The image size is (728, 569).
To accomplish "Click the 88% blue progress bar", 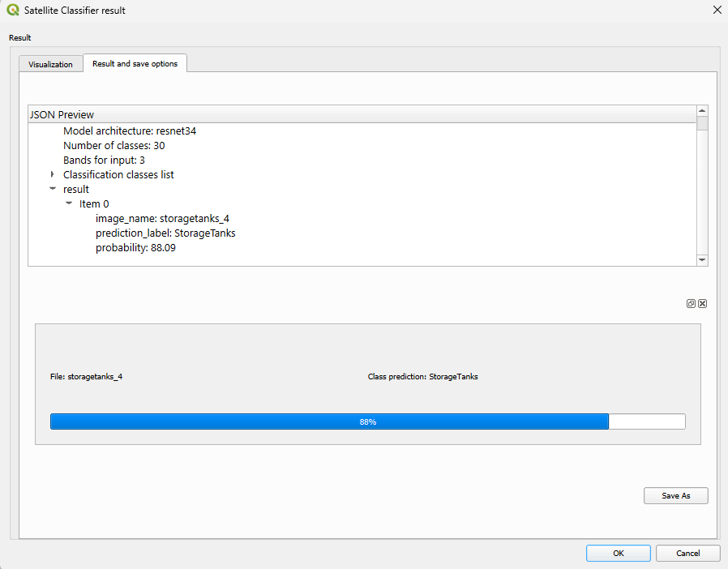I will 329,421.
